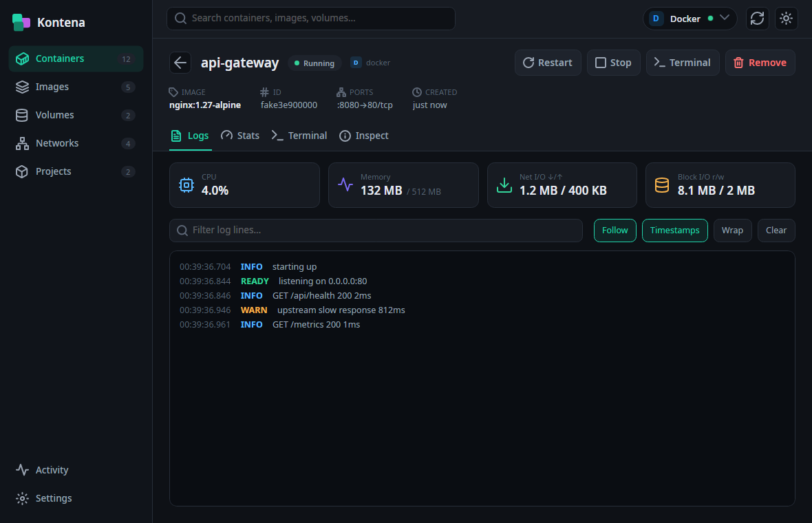This screenshot has height=523, width=812.
Task: Click the Running status badge
Action: [315, 63]
